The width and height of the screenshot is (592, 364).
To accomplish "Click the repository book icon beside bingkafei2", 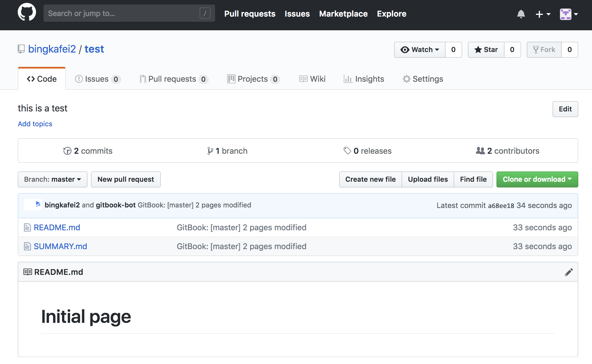I will click(21, 49).
